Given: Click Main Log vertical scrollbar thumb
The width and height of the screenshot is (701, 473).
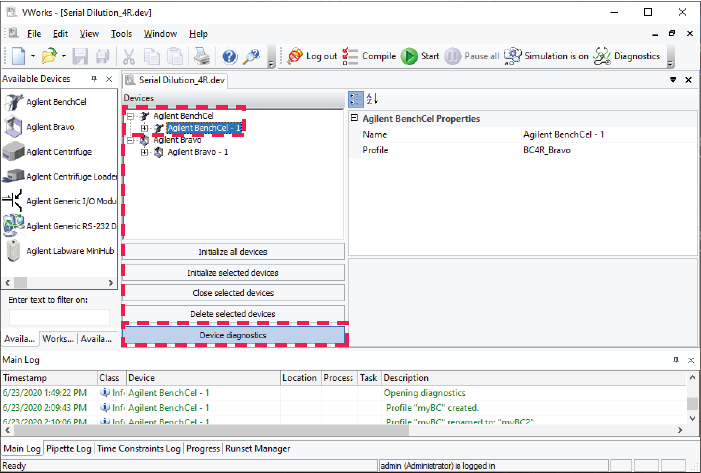Looking at the screenshot, I should click(x=692, y=404).
